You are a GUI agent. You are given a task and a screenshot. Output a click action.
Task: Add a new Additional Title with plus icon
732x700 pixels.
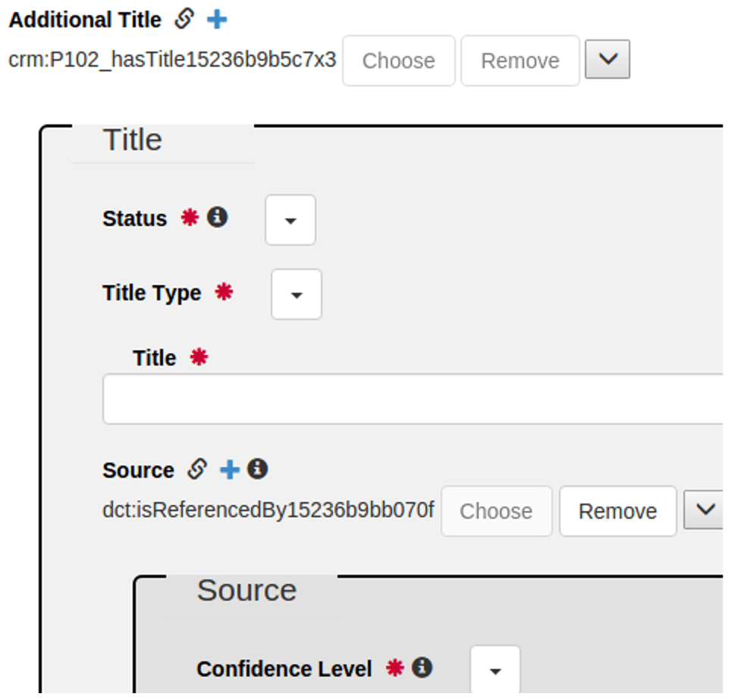coord(217,20)
